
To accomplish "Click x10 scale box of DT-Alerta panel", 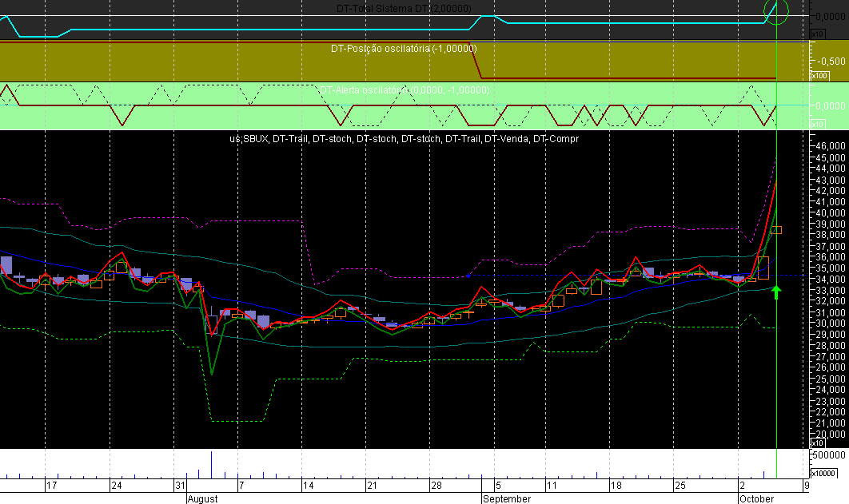I will pos(817,125).
